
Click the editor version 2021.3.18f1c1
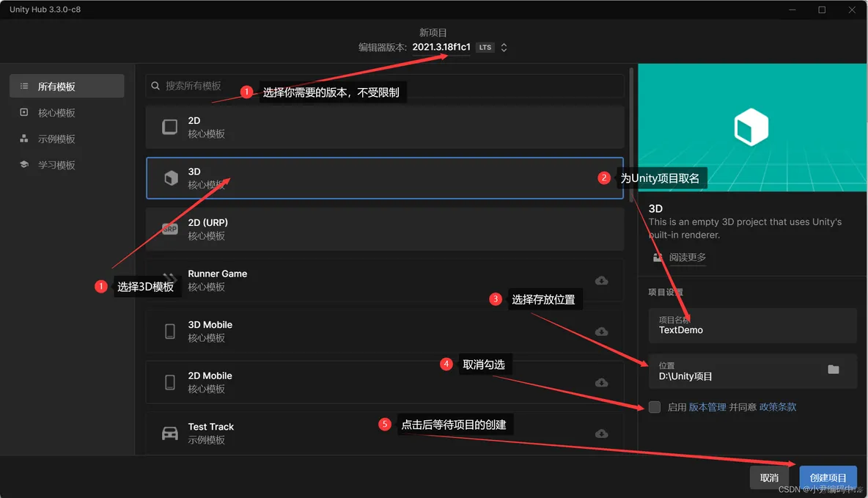tap(441, 47)
